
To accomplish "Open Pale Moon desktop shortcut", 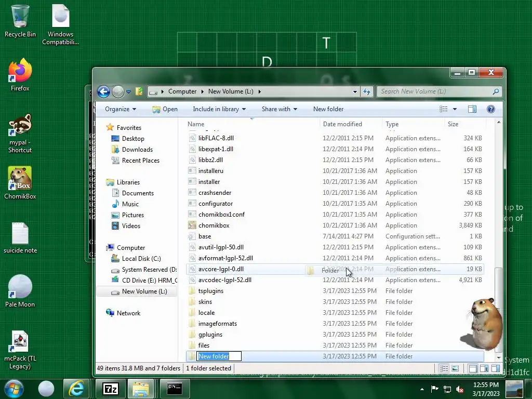I will (x=20, y=291).
